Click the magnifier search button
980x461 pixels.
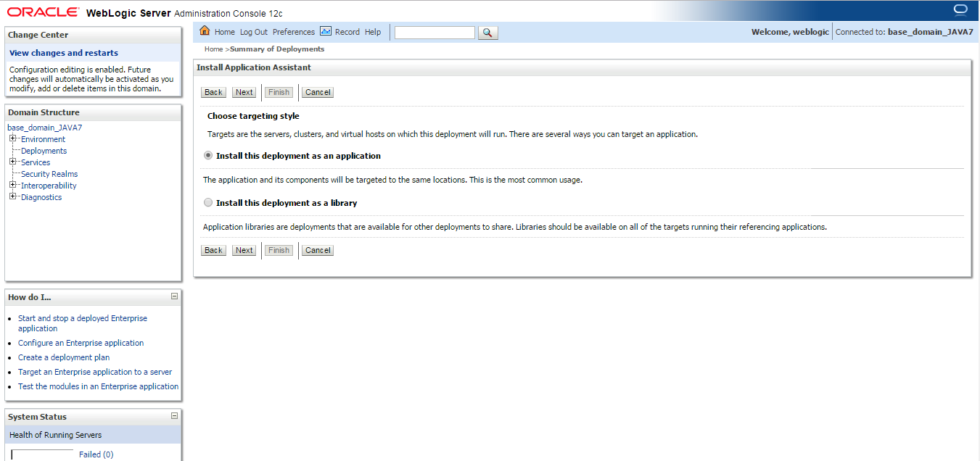pyautogui.click(x=488, y=33)
